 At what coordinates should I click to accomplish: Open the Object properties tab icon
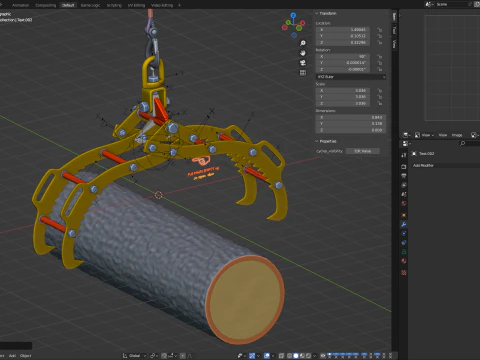click(x=404, y=215)
